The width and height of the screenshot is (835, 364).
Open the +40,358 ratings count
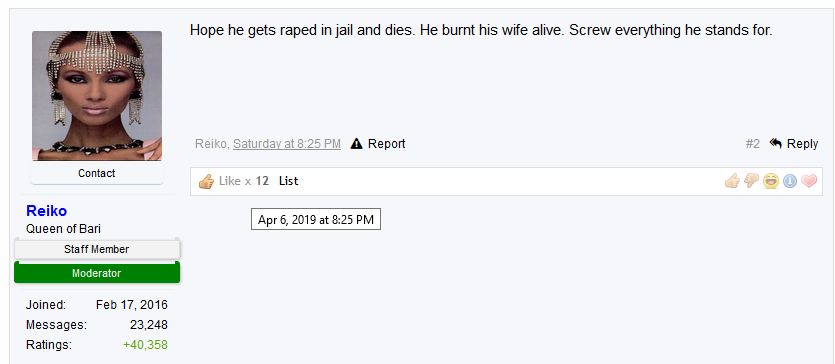tap(145, 345)
